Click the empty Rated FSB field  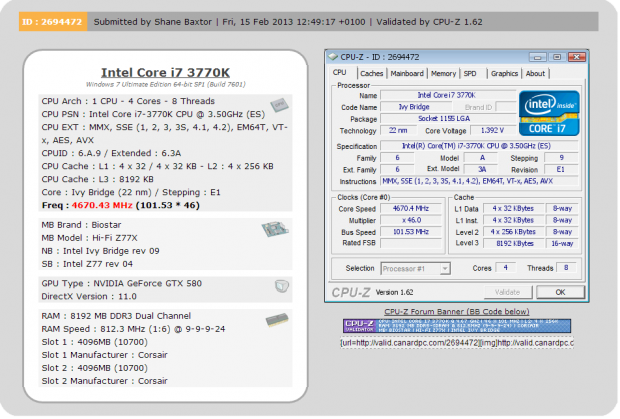(x=411, y=243)
